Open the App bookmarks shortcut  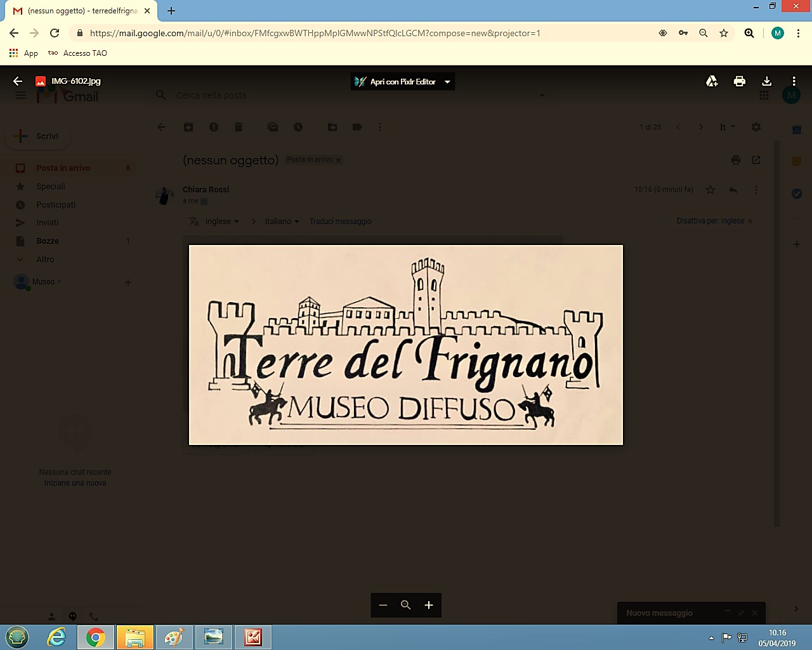(x=23, y=53)
